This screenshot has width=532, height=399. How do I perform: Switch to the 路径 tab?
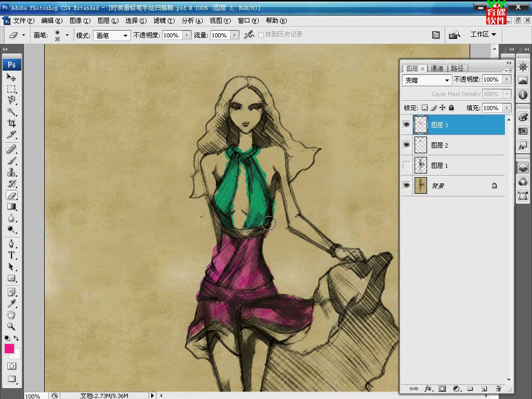457,68
